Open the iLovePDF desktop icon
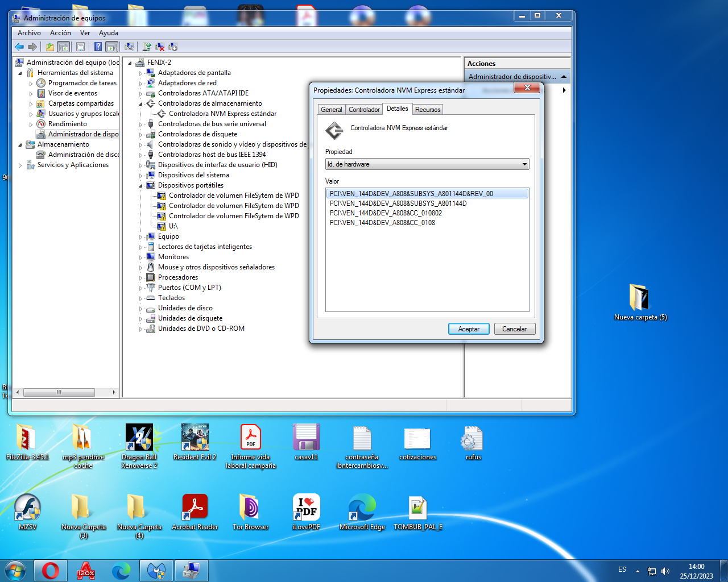 [306, 512]
